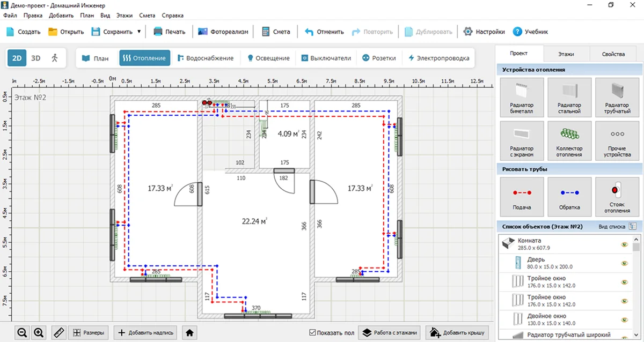The image size is (644, 342).
Task: Click the home view button
Action: [189, 333]
